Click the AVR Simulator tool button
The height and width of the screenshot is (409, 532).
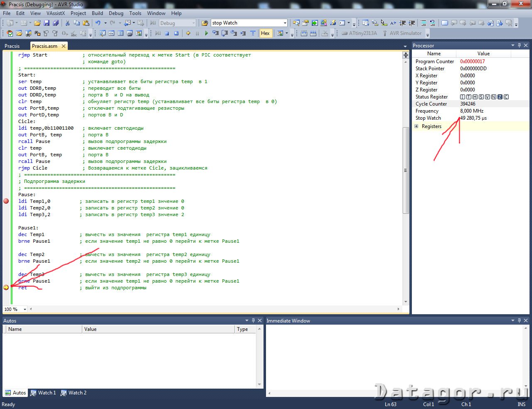[401, 33]
